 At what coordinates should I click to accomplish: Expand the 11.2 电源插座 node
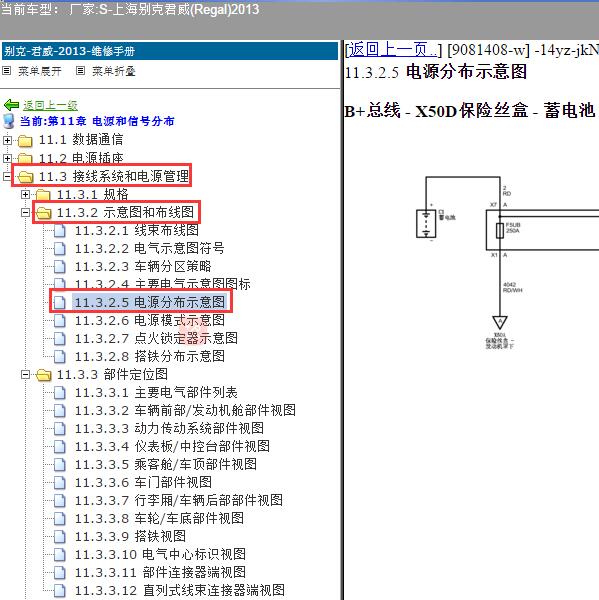coord(7,158)
